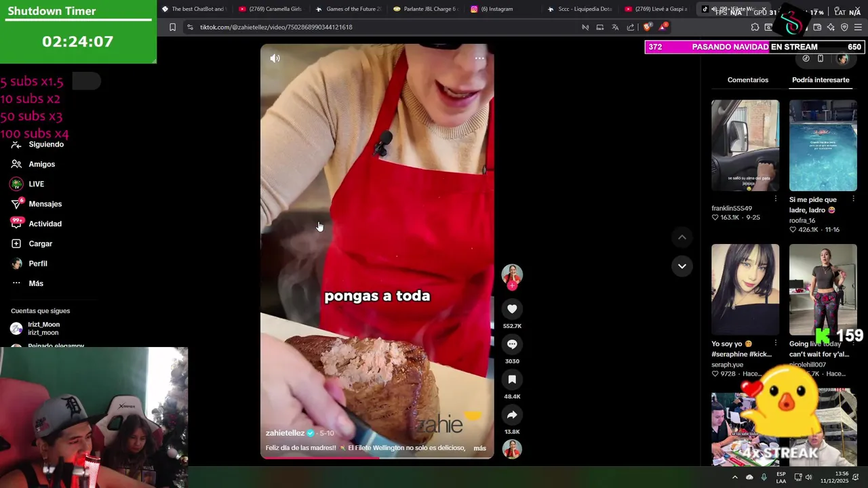Open the sound disc avatar below share
868x488 pixels.
coord(512,449)
